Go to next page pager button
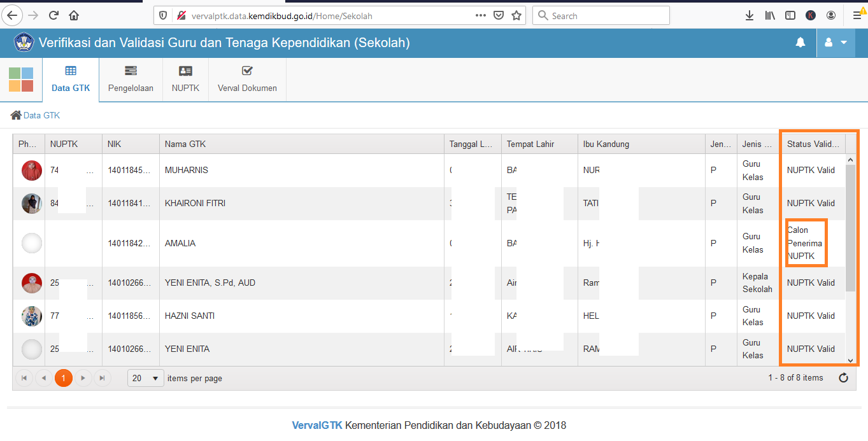Image resolution: width=868 pixels, height=441 pixels. pyautogui.click(x=83, y=378)
